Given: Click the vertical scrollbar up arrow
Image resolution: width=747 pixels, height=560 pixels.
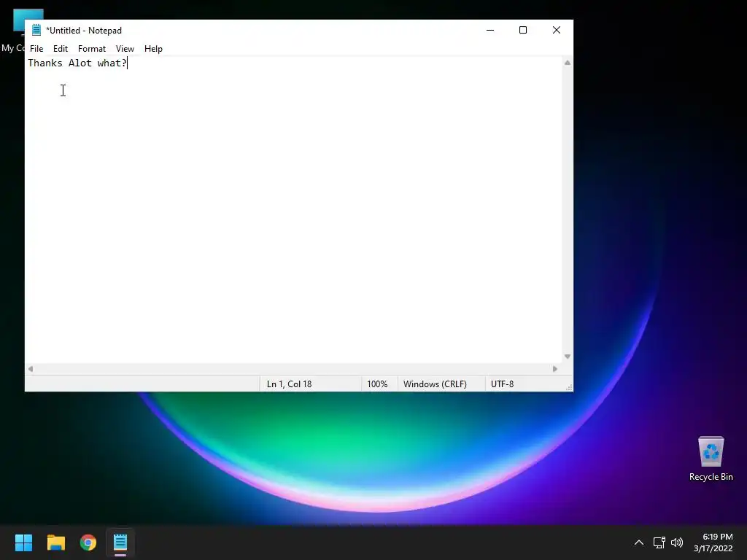Looking at the screenshot, I should click(x=568, y=63).
